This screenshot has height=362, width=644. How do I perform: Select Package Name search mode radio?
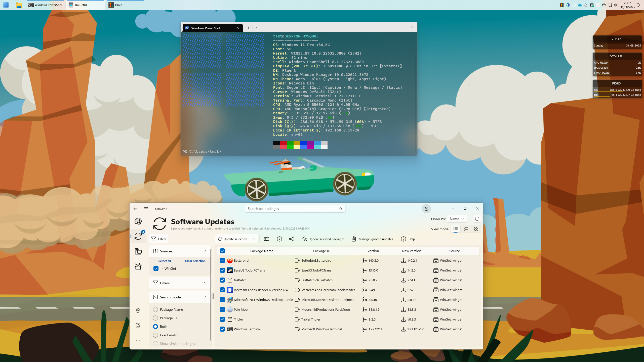pos(155,309)
